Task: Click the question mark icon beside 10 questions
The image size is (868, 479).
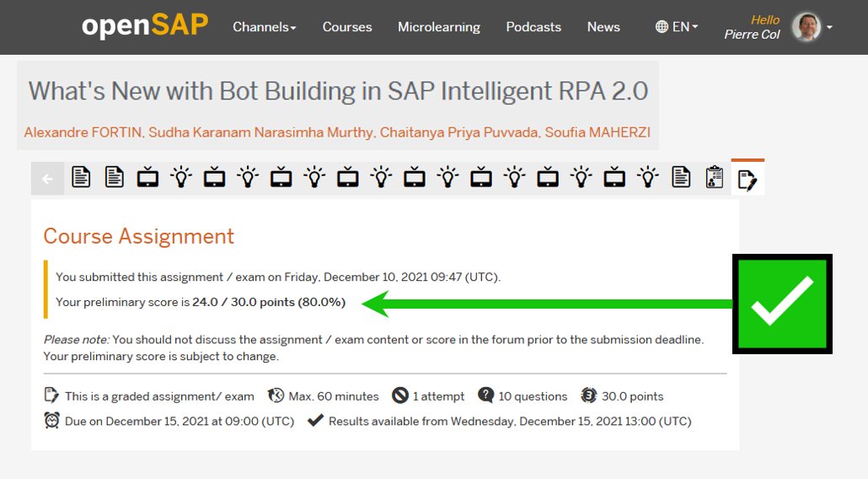Action: point(485,396)
